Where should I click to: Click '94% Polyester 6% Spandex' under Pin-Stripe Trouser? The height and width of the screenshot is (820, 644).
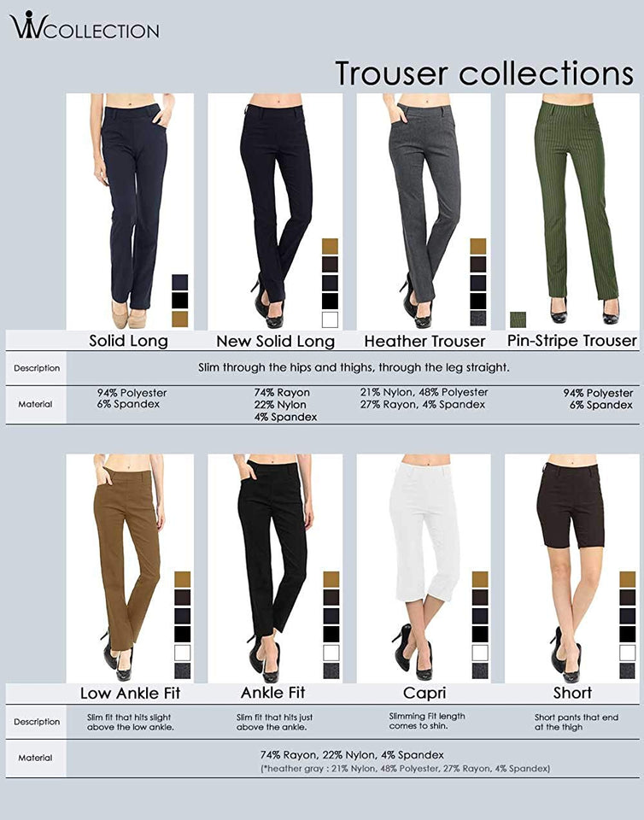pos(598,399)
